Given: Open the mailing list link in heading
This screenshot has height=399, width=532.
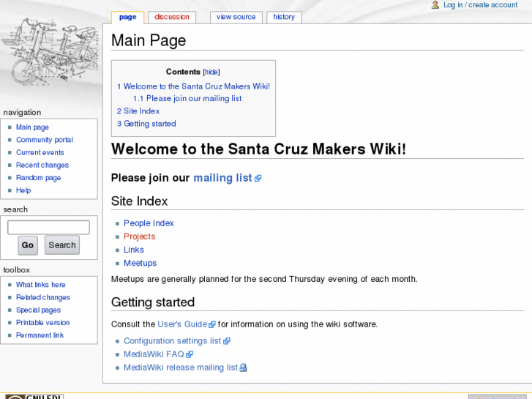Looking at the screenshot, I should 222,178.
